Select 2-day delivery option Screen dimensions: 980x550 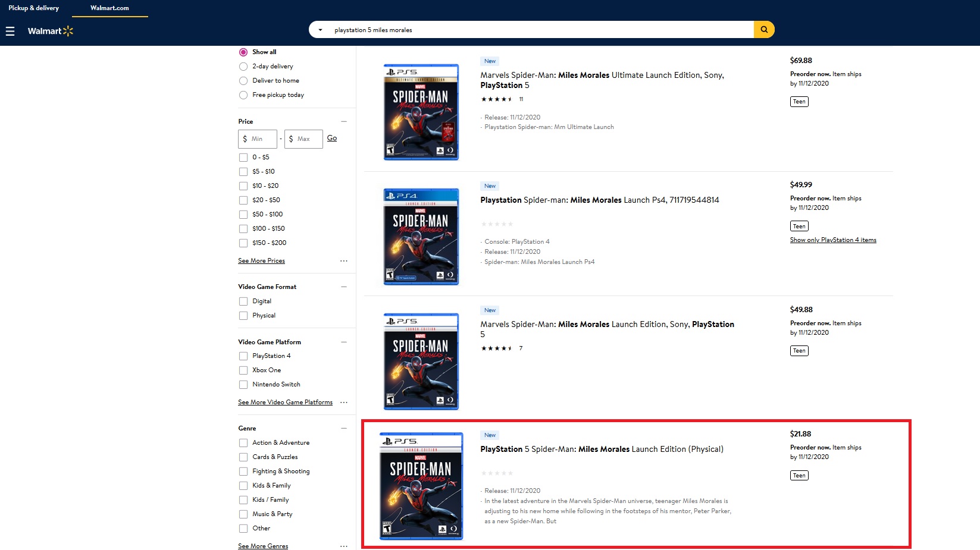coord(243,67)
